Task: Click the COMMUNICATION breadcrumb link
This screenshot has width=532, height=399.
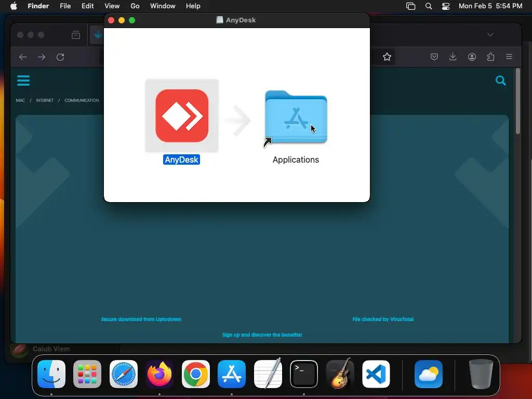Action: [82, 100]
